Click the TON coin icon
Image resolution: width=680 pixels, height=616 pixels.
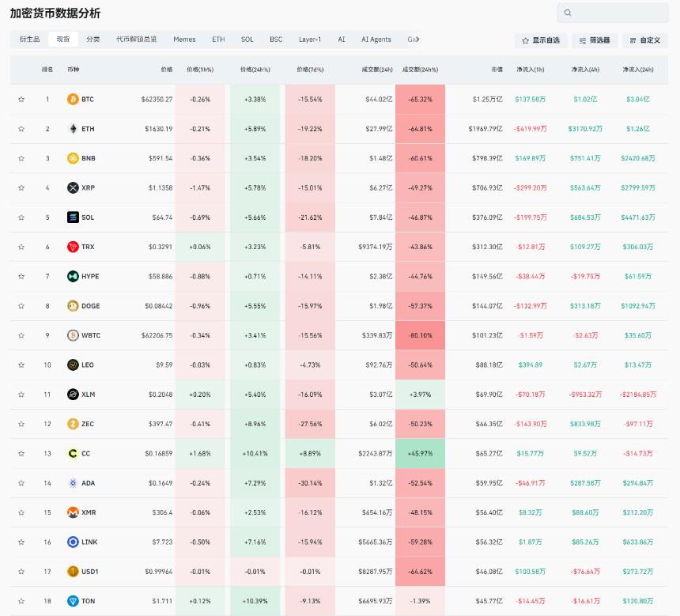click(x=73, y=601)
